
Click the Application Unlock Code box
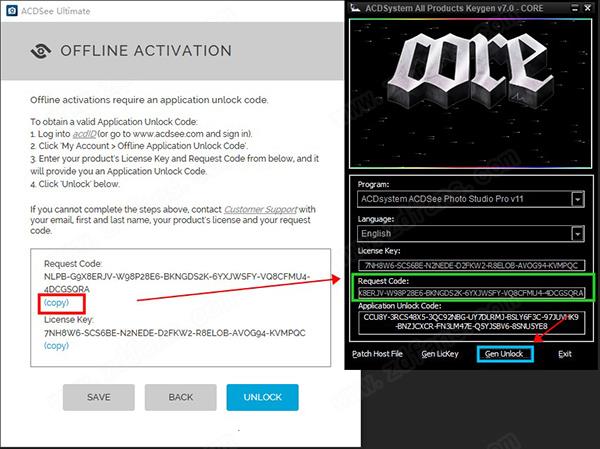(x=471, y=322)
